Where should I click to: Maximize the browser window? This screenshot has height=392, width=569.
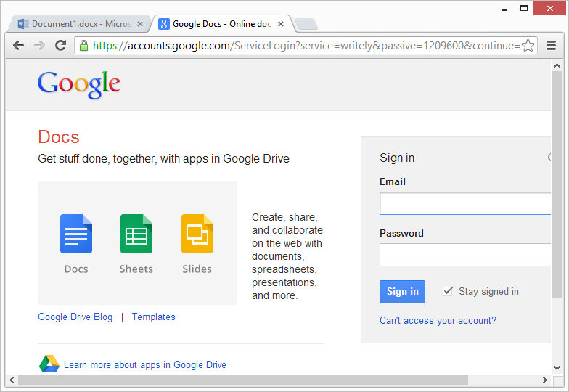point(524,8)
